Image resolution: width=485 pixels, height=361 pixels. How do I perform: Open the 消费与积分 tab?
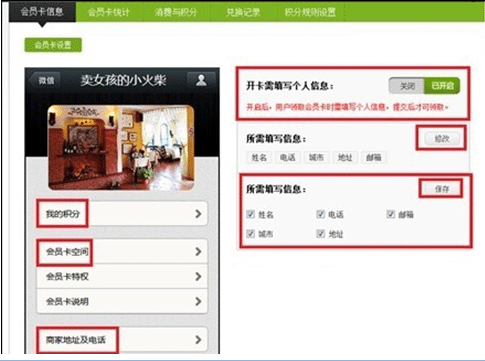coord(176,12)
